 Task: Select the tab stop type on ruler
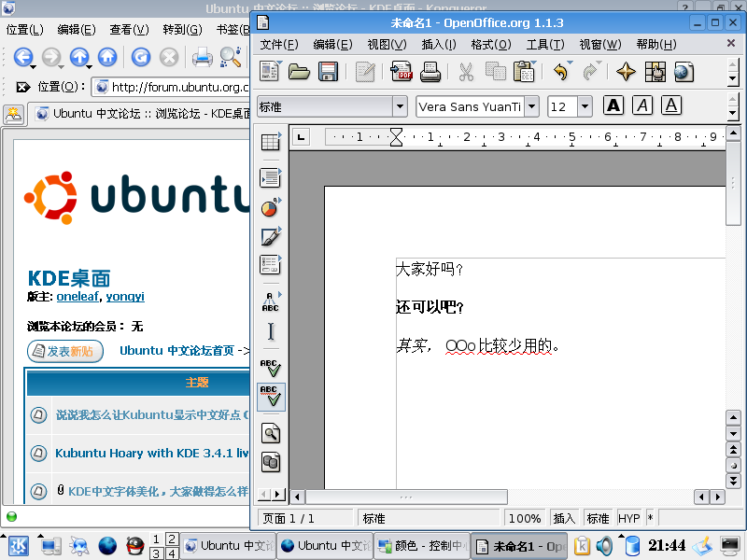coord(301,137)
